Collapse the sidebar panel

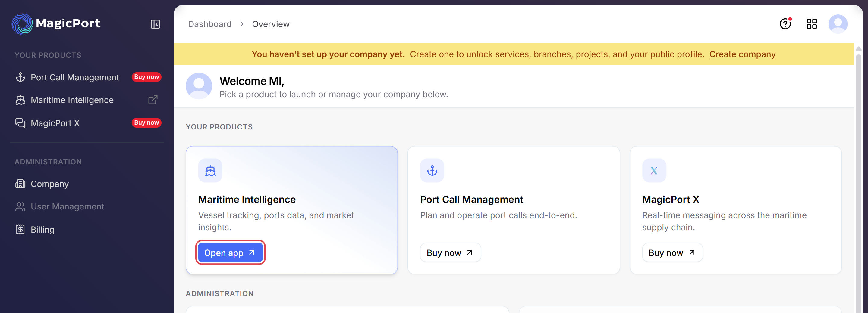155,24
